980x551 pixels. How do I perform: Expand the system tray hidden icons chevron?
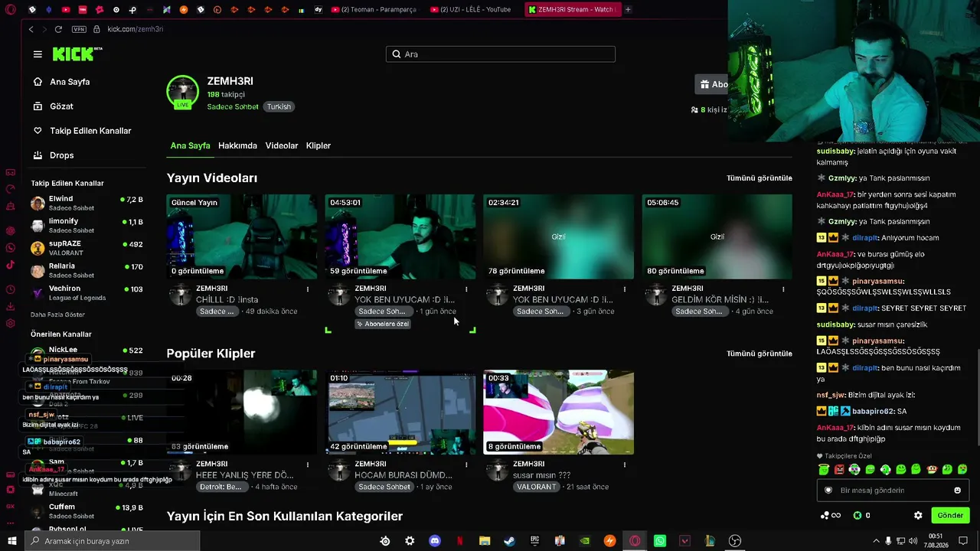[876, 541]
